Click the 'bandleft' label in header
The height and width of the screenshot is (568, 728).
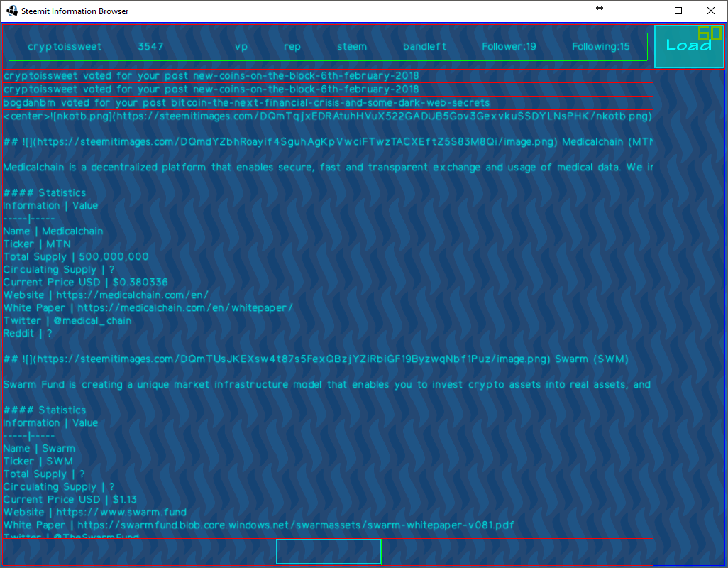(x=424, y=46)
